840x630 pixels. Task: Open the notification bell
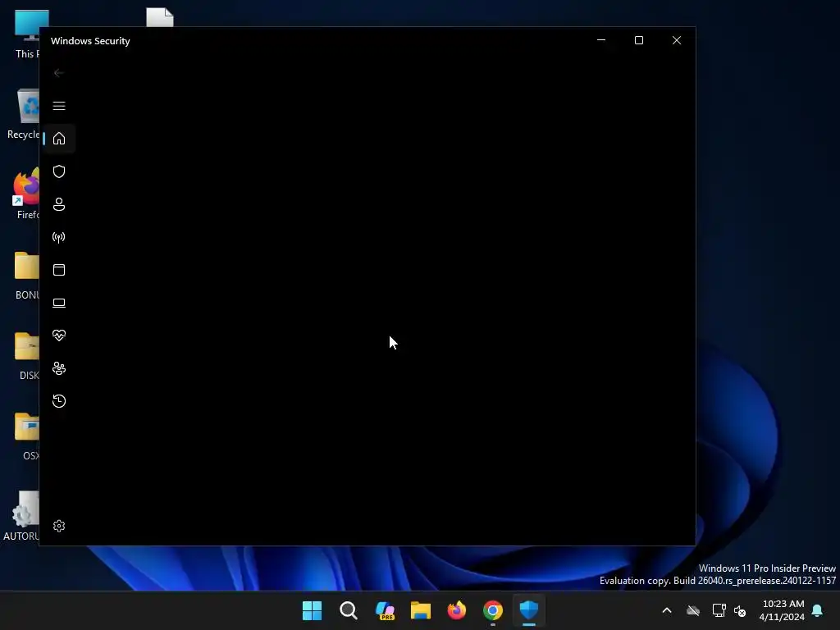coord(818,610)
